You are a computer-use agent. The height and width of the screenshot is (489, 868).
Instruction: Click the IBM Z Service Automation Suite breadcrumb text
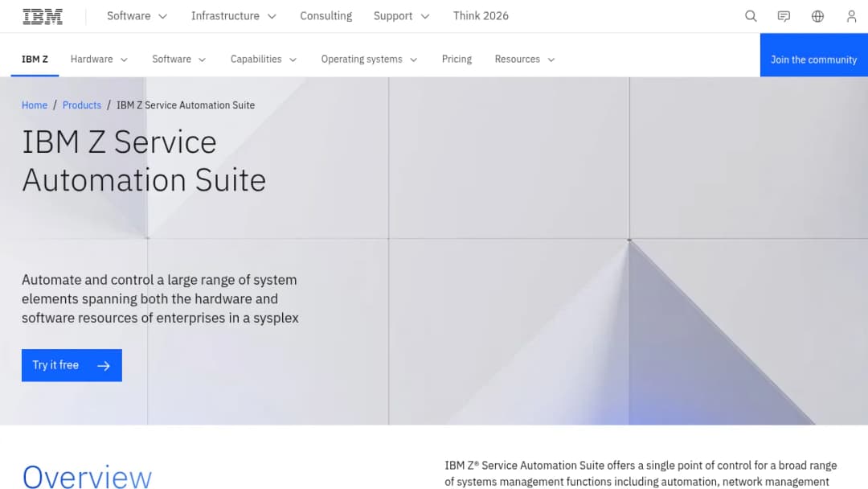[x=186, y=105]
